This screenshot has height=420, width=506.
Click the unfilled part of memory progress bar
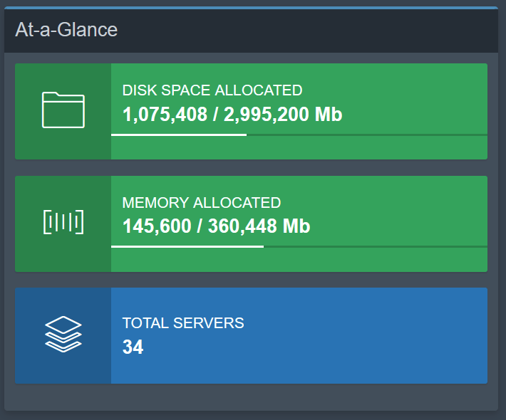tap(376, 246)
